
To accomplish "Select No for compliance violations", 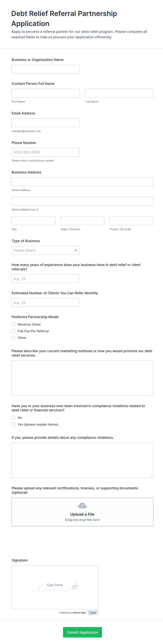I will point(13,418).
